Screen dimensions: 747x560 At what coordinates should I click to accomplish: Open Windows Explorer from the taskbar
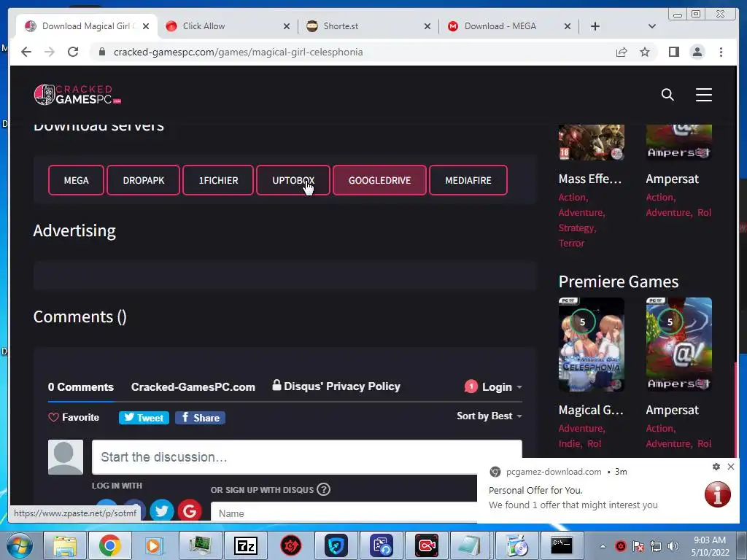[65, 545]
